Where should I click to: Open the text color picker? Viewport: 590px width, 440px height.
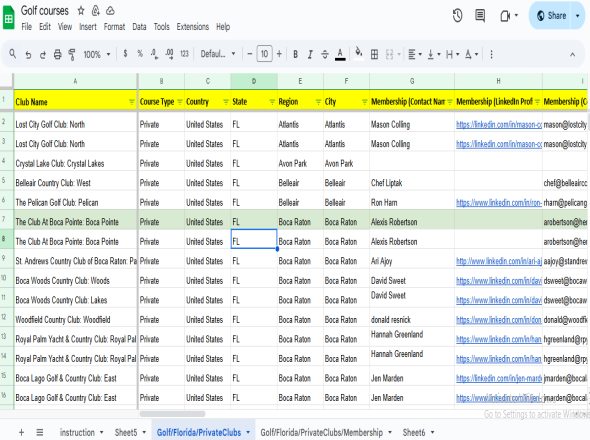point(340,55)
